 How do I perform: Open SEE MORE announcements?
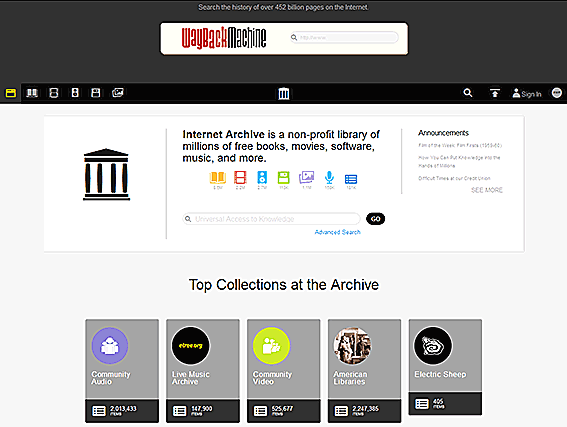tap(487, 190)
